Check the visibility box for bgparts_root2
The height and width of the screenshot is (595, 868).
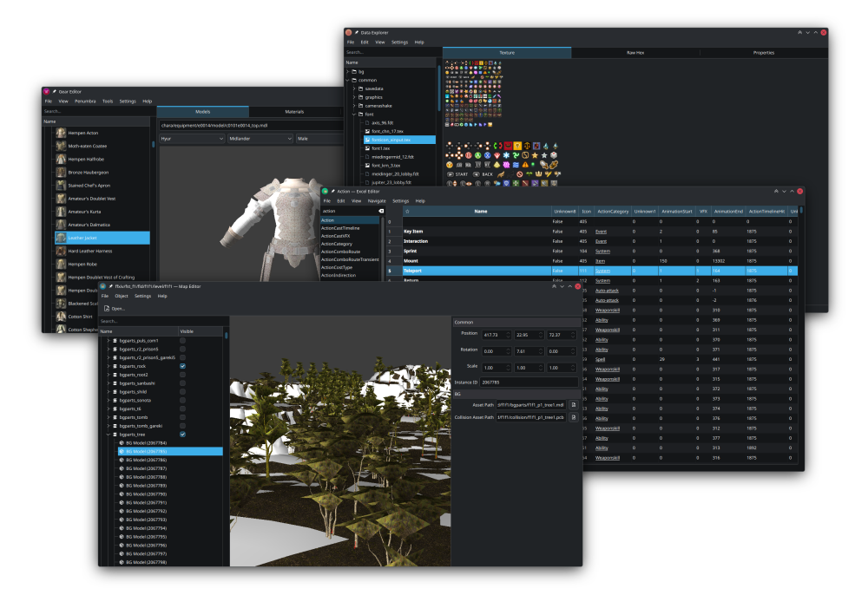(182, 375)
